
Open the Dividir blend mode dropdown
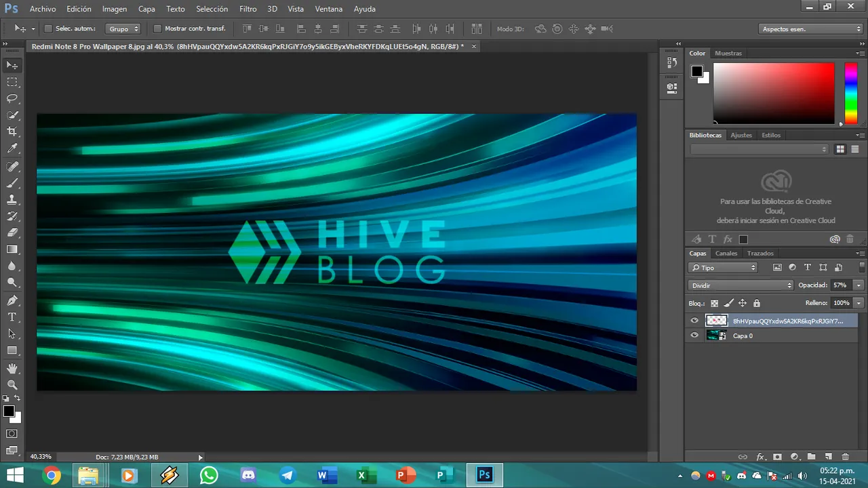pyautogui.click(x=741, y=285)
